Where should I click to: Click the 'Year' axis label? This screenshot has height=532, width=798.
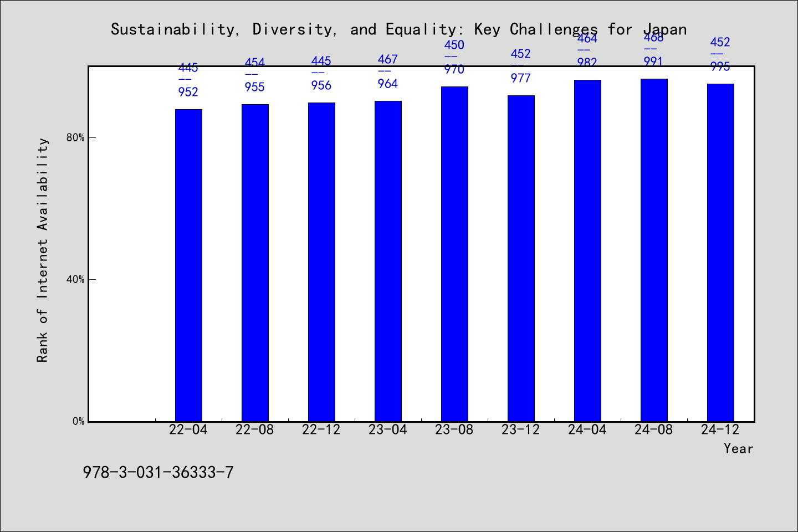pos(738,448)
